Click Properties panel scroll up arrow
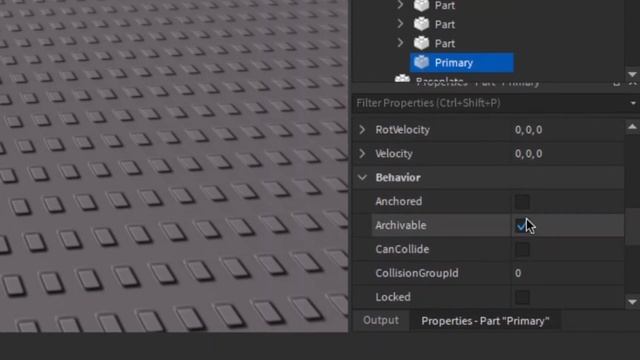This screenshot has width=640, height=360. click(632, 127)
